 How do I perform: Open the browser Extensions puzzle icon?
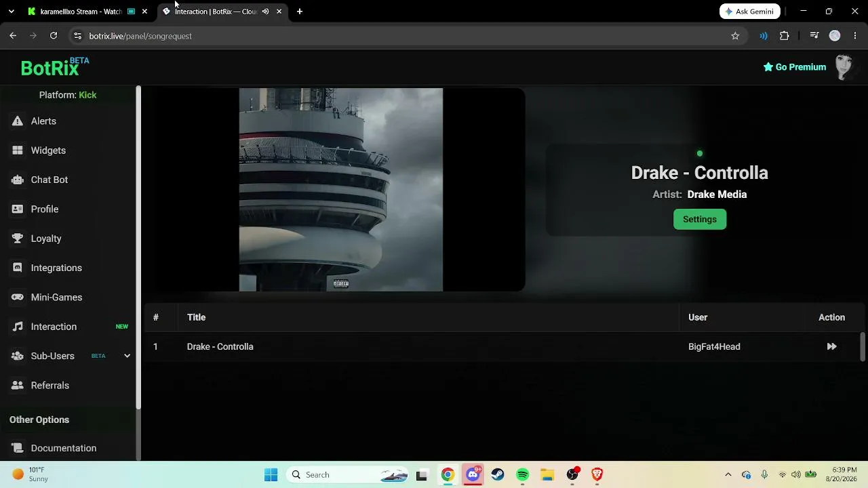(785, 36)
